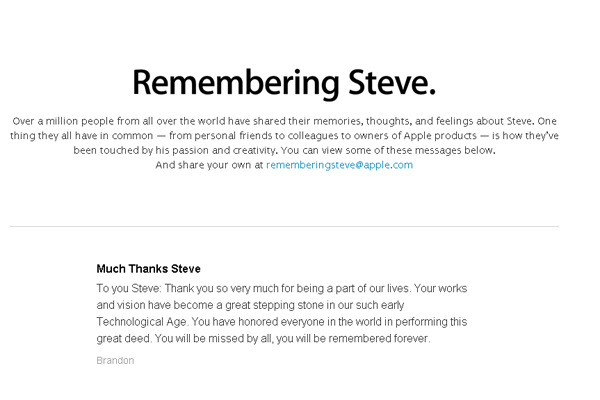Open the rememberingsteve@apple.com email link
This screenshot has width=600, height=400.
tap(339, 165)
